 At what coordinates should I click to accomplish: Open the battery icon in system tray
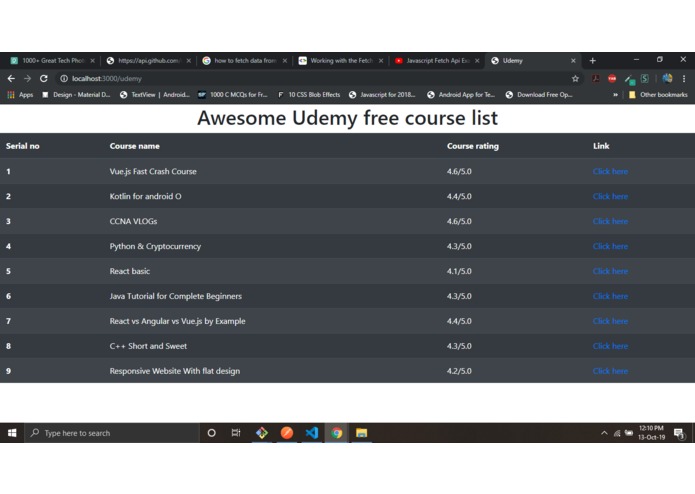coord(629,433)
